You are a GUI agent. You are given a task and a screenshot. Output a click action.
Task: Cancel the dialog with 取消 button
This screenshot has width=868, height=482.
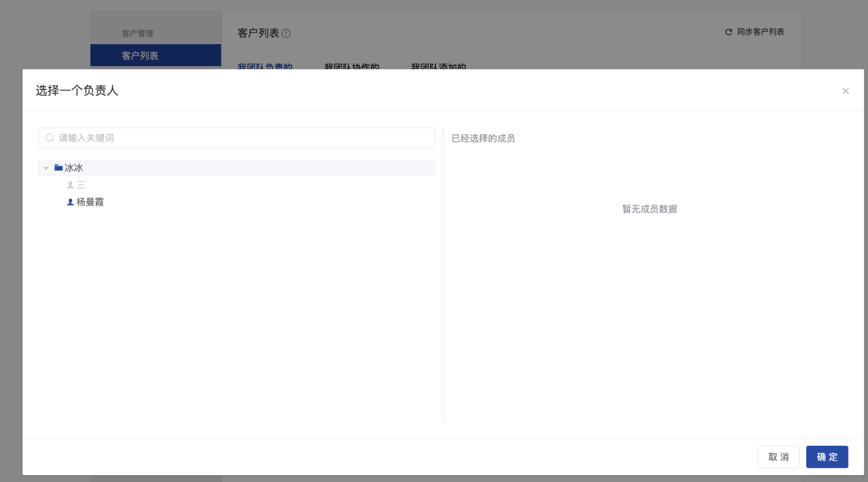[778, 457]
